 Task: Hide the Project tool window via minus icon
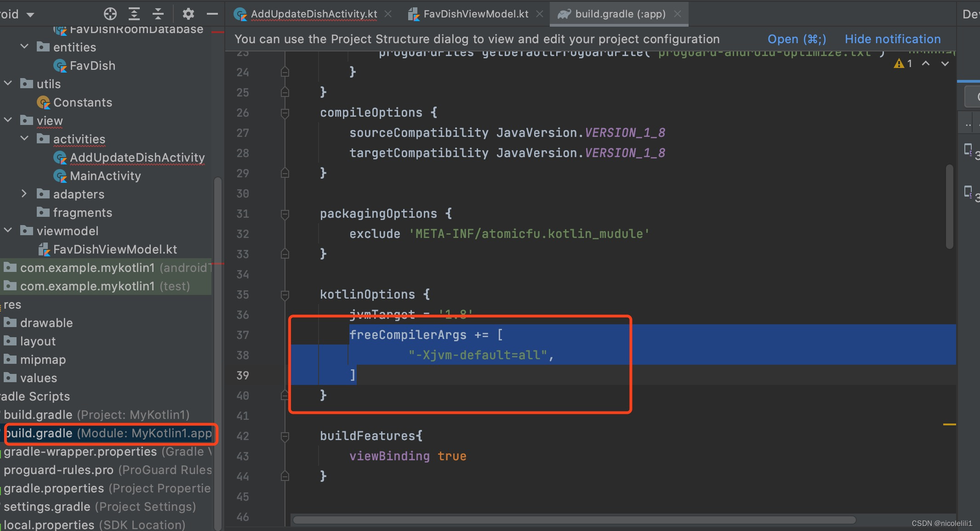coord(212,13)
